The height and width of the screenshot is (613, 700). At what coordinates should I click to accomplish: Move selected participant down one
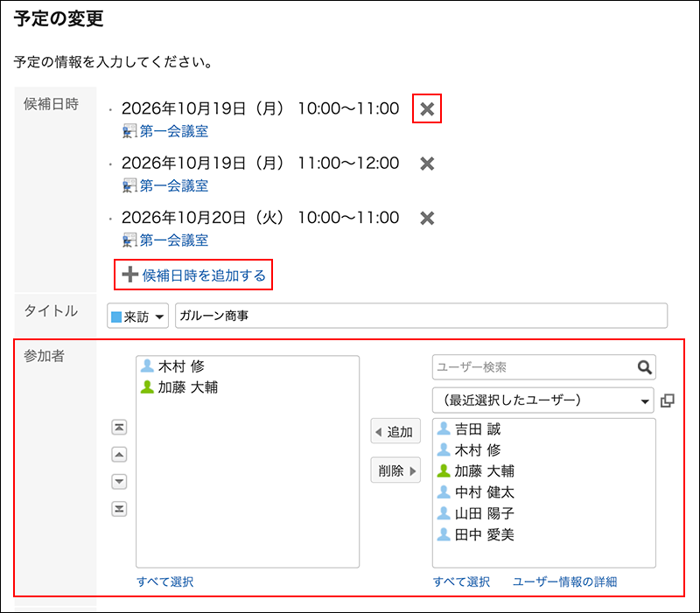pos(119,481)
